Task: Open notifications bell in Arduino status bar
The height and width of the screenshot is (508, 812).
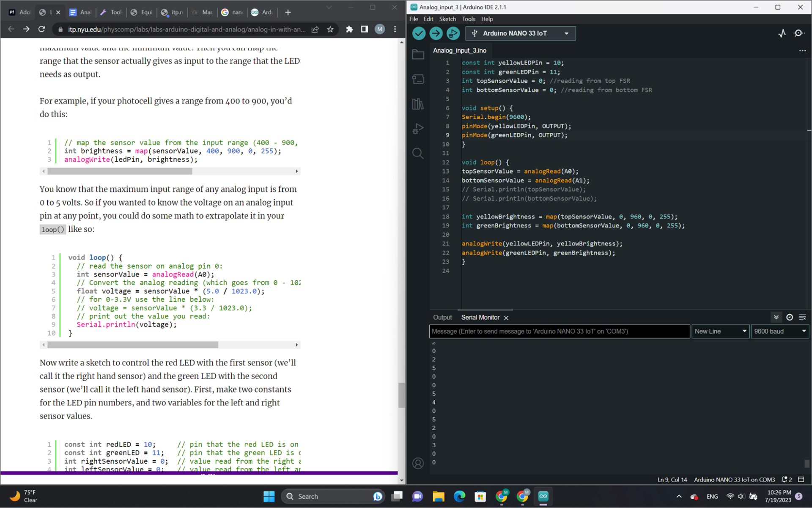Action: click(786, 480)
